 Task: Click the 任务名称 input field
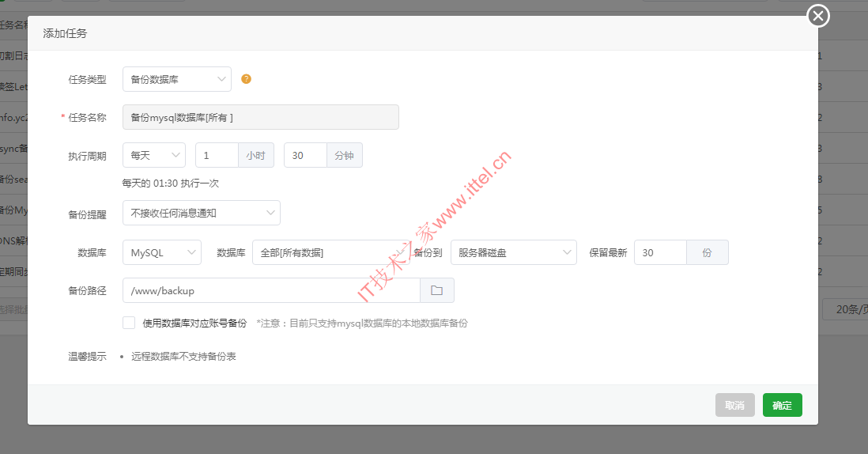pos(261,117)
